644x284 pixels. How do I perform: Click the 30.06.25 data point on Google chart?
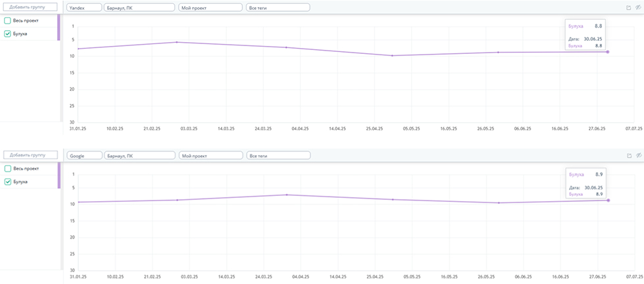608,200
